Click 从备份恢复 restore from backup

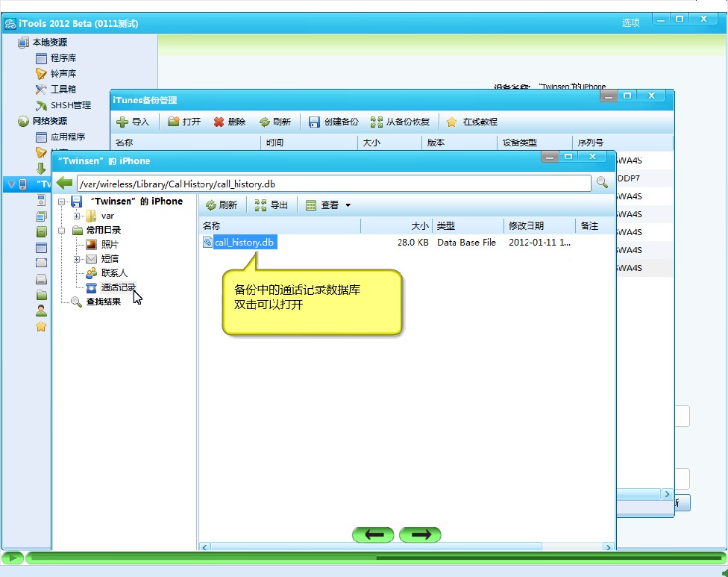click(x=401, y=122)
